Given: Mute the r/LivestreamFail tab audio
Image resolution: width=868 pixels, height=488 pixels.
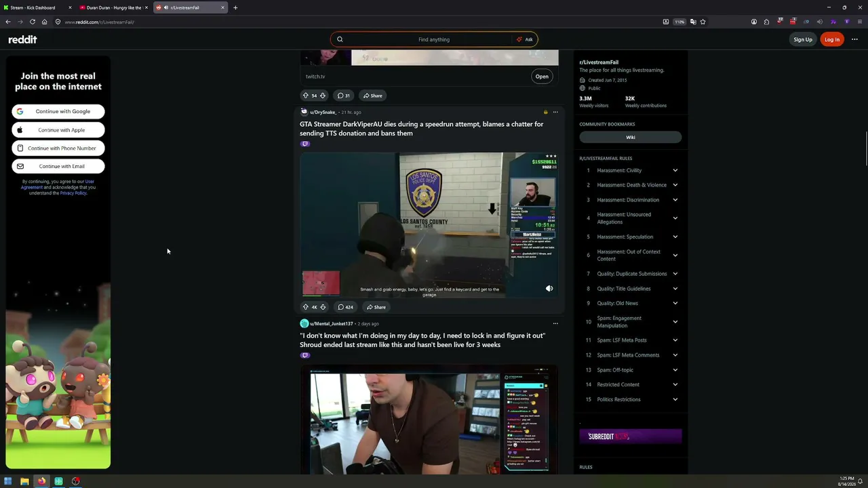Looking at the screenshot, I should (167, 7).
